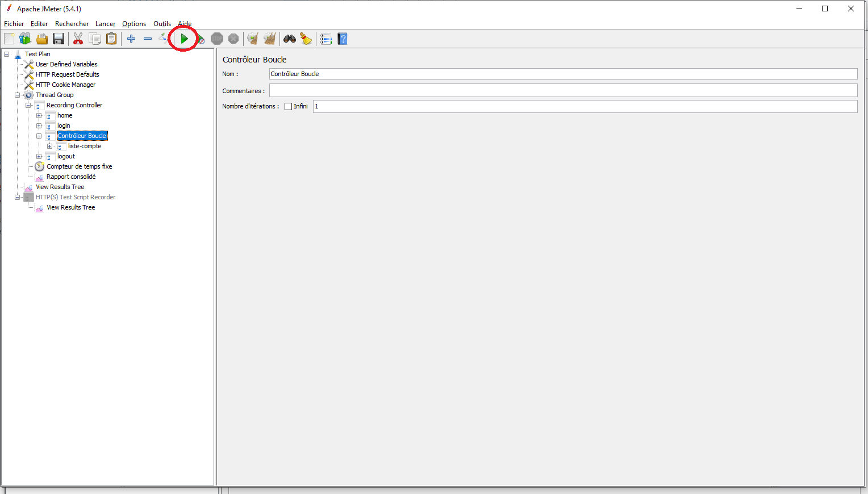Save the test plan with floppy disk icon
868x494 pixels.
[59, 39]
